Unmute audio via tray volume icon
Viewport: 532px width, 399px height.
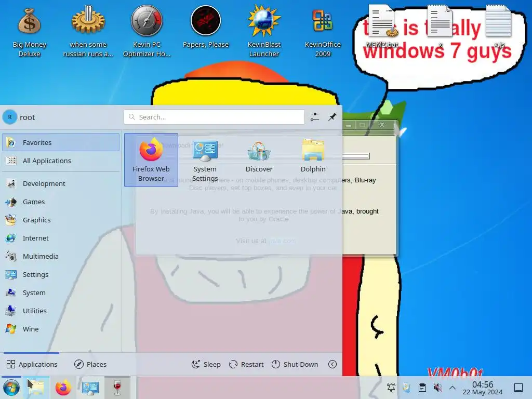(437, 388)
